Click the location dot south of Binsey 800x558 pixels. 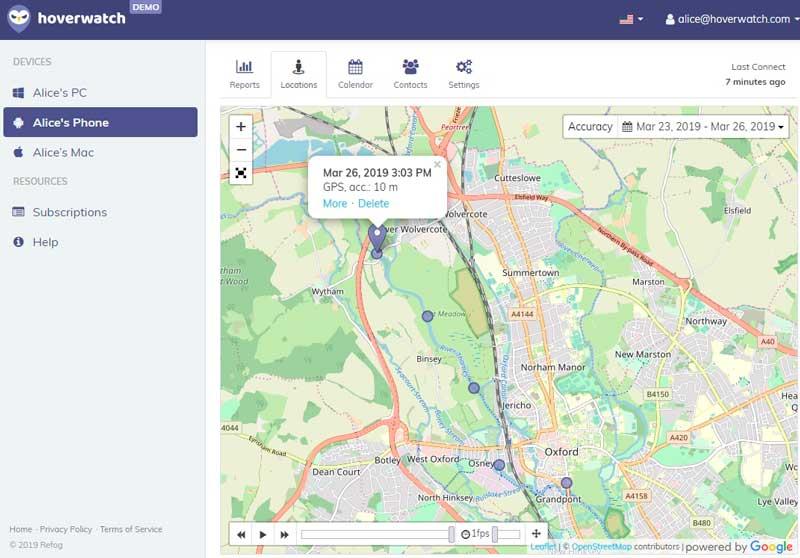point(473,388)
